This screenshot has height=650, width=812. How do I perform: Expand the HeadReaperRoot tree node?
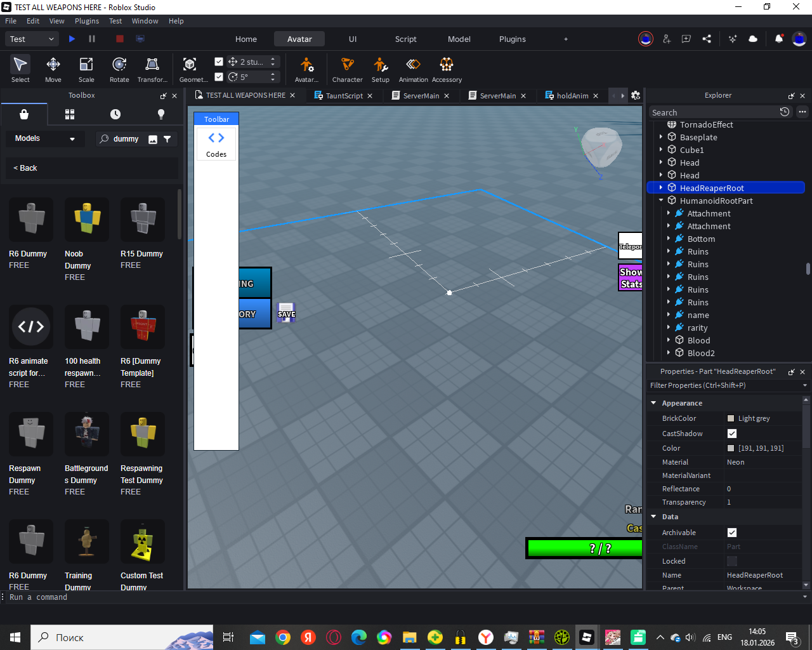point(661,188)
